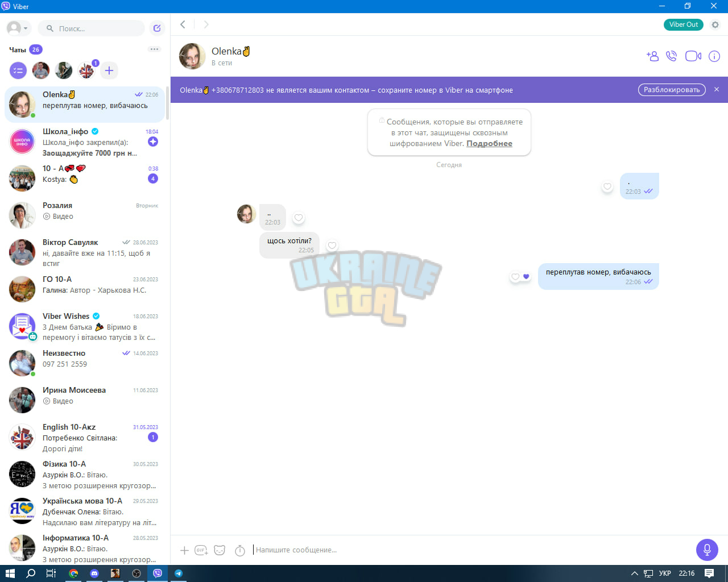Start a video call with Olenka
Image resolution: width=728 pixels, height=582 pixels.
point(693,56)
